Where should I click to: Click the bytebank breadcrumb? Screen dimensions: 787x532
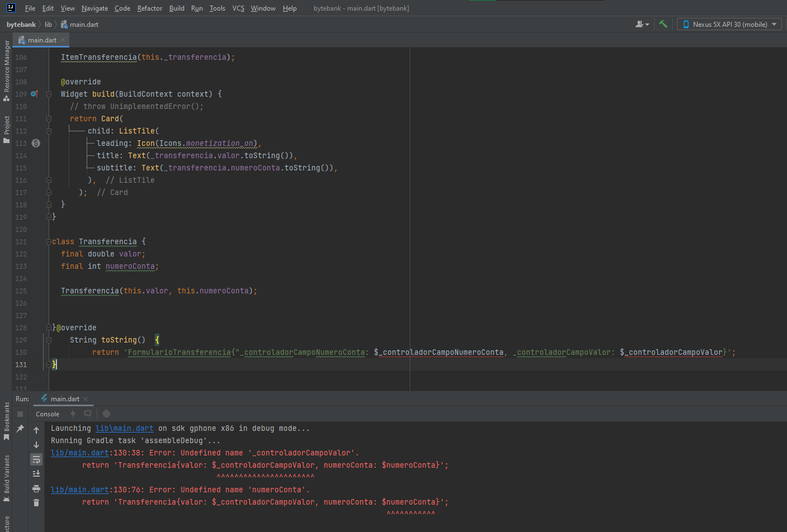[x=21, y=25]
